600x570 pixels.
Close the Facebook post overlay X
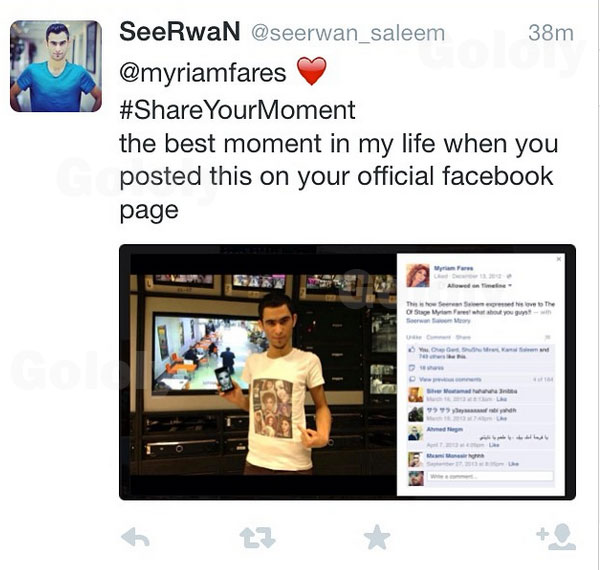tap(559, 259)
